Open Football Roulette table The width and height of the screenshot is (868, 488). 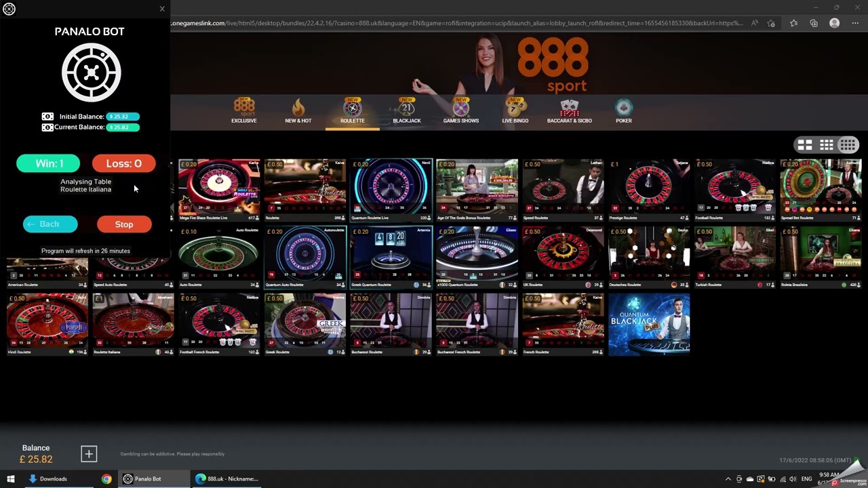point(735,190)
